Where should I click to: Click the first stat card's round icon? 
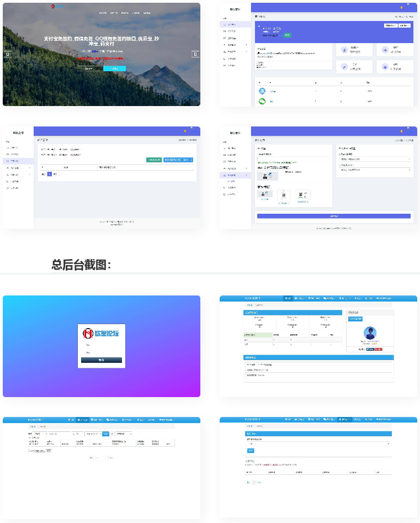tap(345, 50)
